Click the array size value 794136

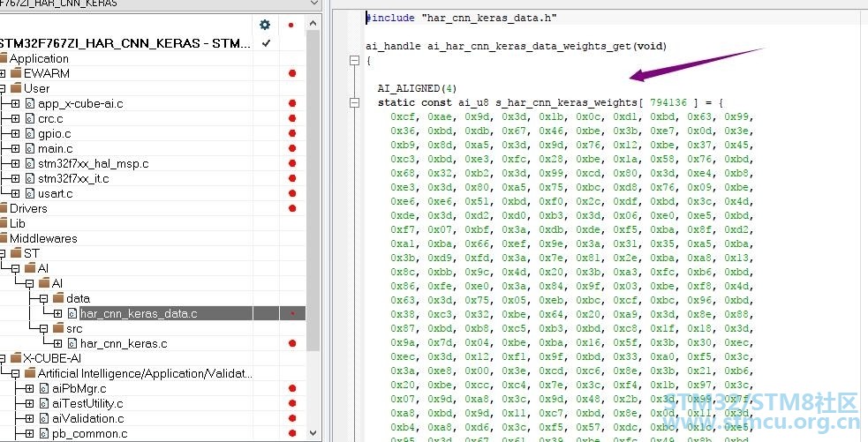(668, 103)
